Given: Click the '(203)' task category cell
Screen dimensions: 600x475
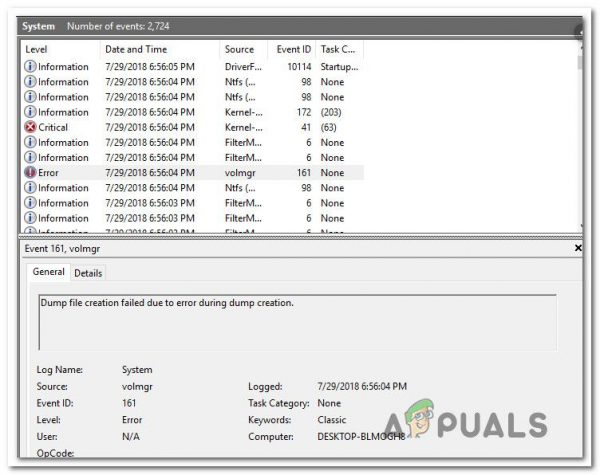Looking at the screenshot, I should [331, 112].
